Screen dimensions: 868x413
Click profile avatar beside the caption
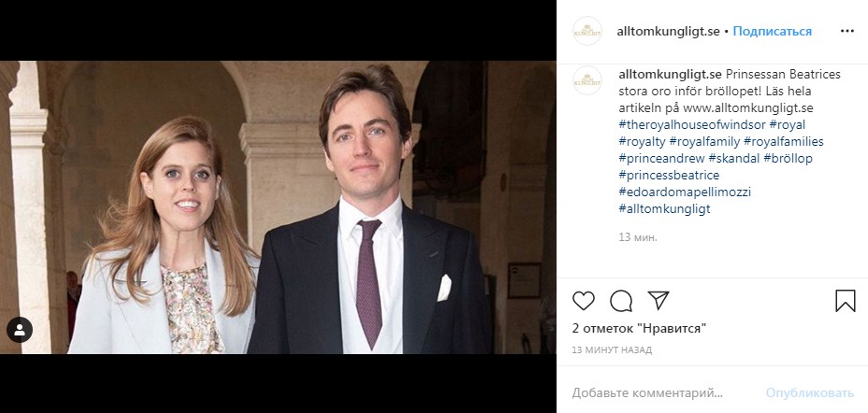click(587, 80)
